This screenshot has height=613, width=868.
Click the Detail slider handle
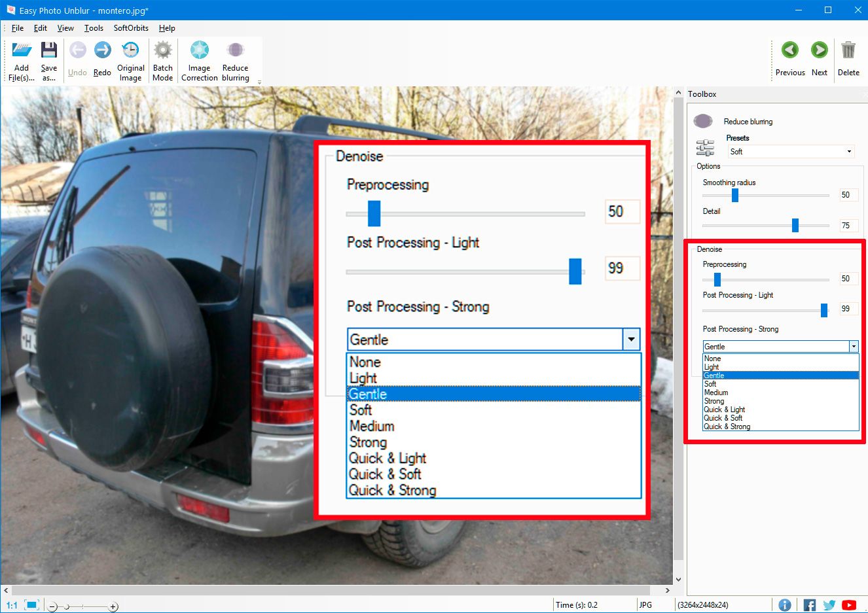pos(795,226)
